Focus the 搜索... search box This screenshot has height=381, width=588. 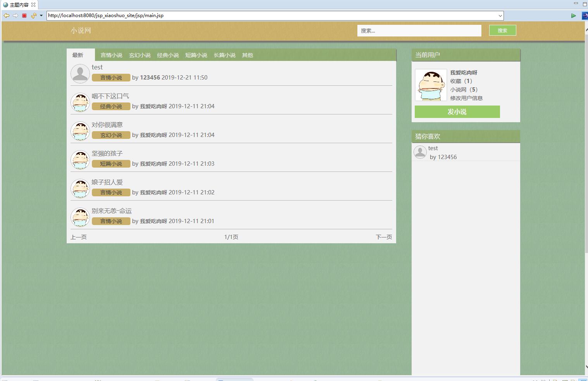[419, 31]
